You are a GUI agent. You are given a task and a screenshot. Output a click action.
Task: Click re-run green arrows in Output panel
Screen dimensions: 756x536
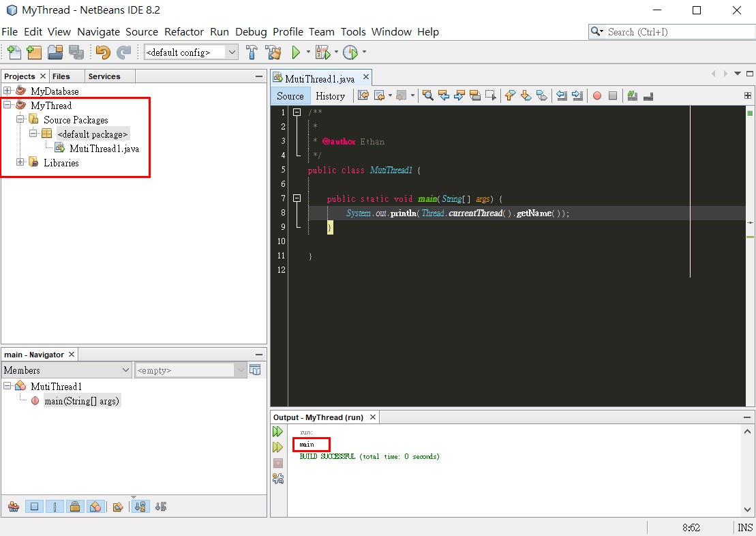click(277, 431)
